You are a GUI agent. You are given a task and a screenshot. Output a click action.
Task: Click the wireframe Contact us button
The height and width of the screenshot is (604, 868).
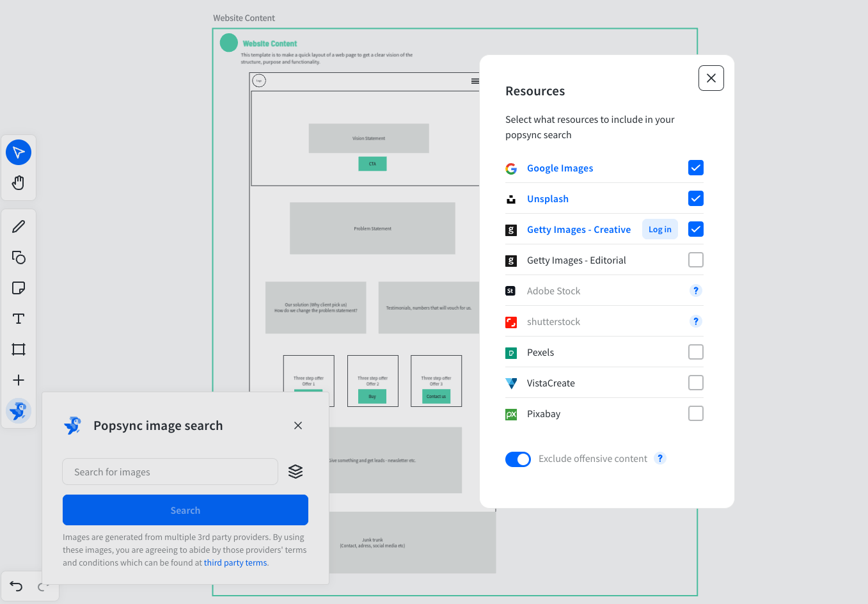click(436, 397)
